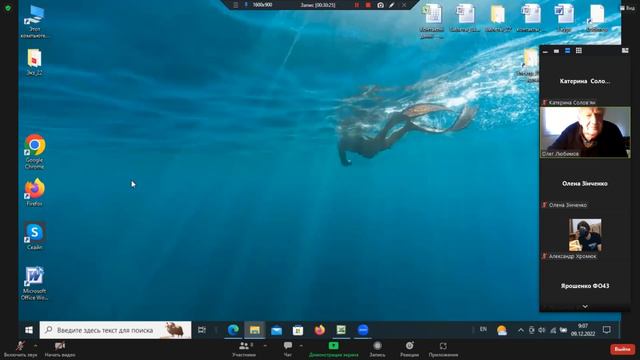Select the folder icon among top desktop files

(x=498, y=18)
